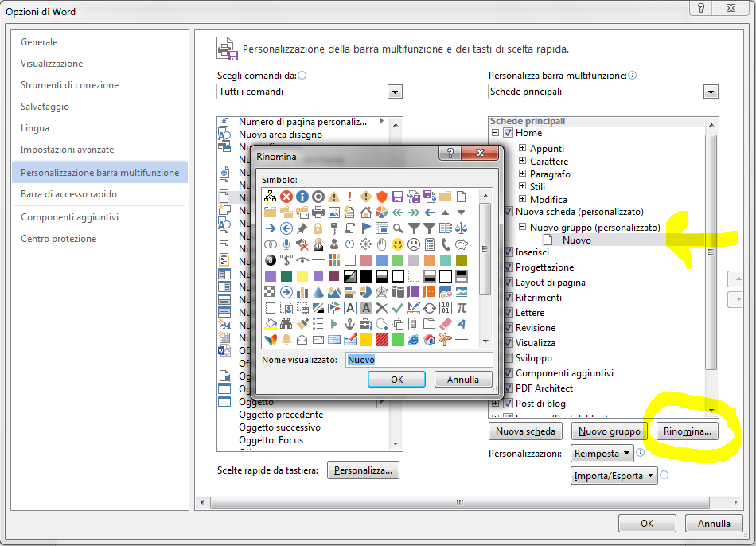Screen dimensions: 756x546
Task: Select the orange shield symbol
Action: [x=382, y=197]
